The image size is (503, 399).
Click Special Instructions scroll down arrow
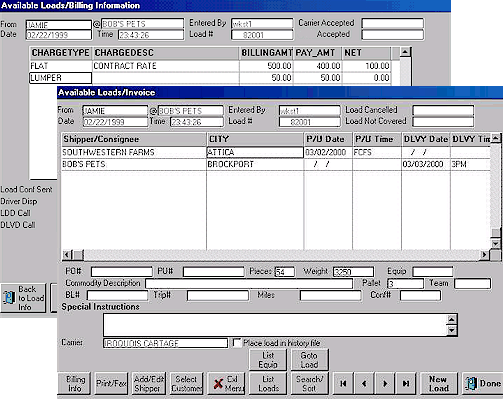(452, 330)
